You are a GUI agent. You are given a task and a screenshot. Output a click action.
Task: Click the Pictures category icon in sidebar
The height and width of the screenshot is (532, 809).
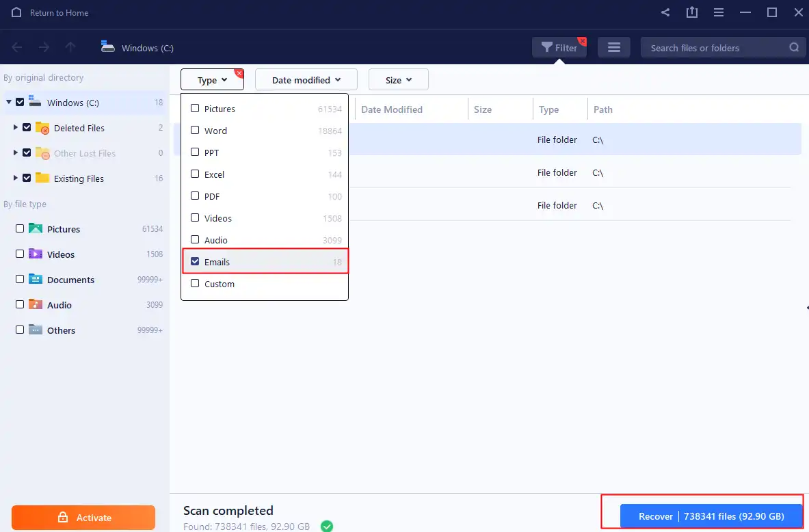36,228
